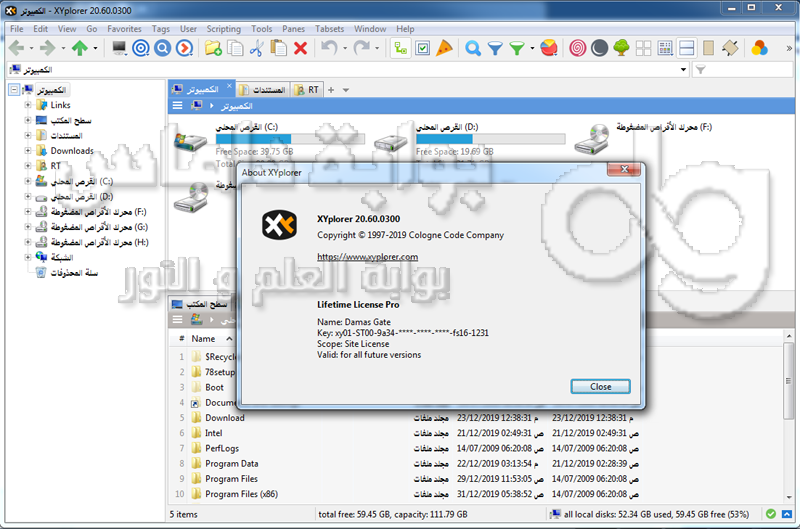Click the pink spiral icon
This screenshot has width=800, height=529.
(578, 48)
